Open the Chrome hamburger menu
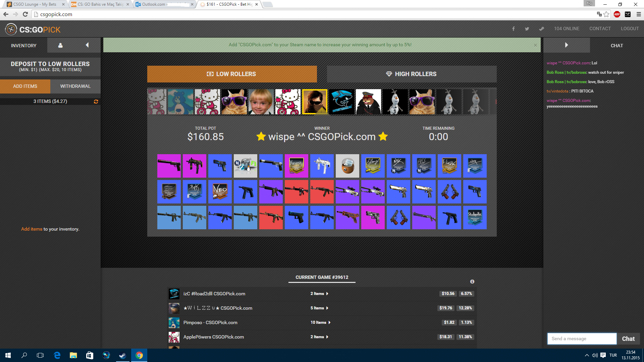The width and height of the screenshot is (644, 362). coord(639,14)
